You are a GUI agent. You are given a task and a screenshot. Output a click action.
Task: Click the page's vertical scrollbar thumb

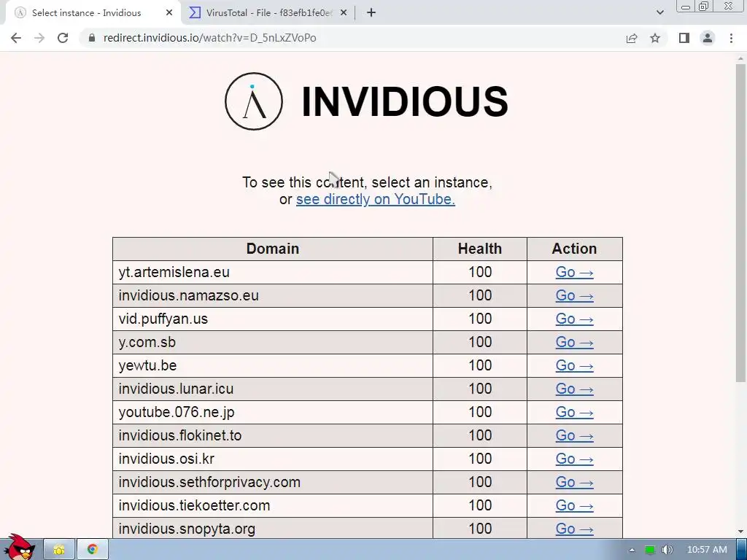[x=740, y=223]
